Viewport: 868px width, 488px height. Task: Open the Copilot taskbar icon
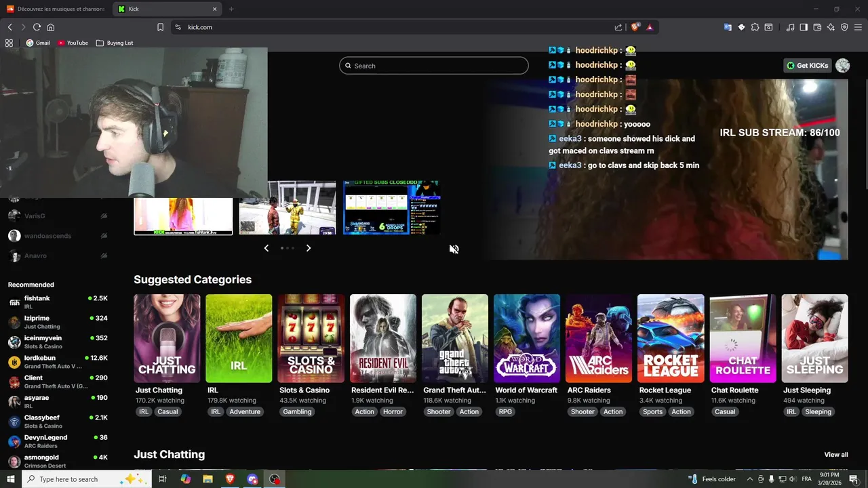(x=186, y=479)
